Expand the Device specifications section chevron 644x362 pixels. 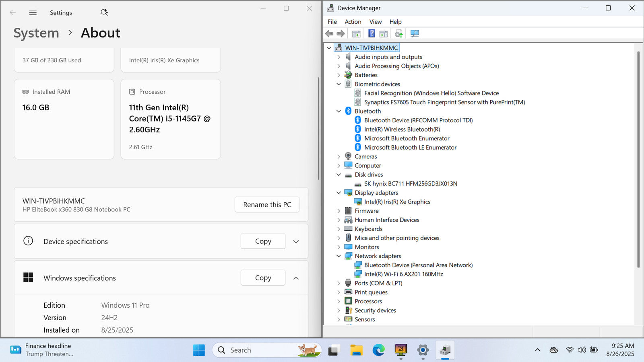click(x=296, y=242)
